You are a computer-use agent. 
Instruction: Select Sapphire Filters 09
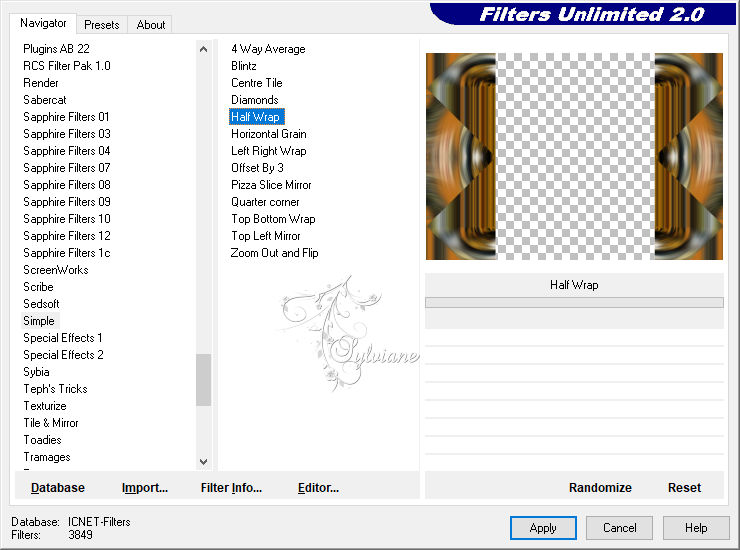[67, 202]
